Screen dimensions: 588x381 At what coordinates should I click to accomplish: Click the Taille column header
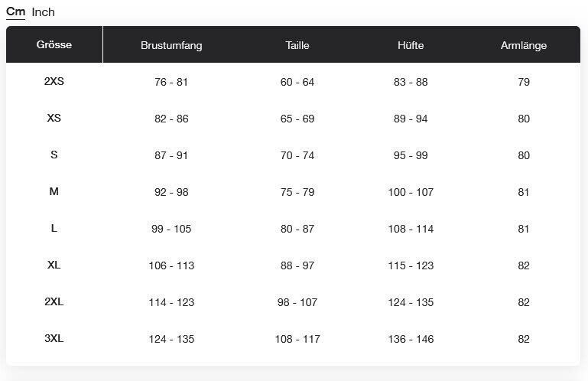297,45
